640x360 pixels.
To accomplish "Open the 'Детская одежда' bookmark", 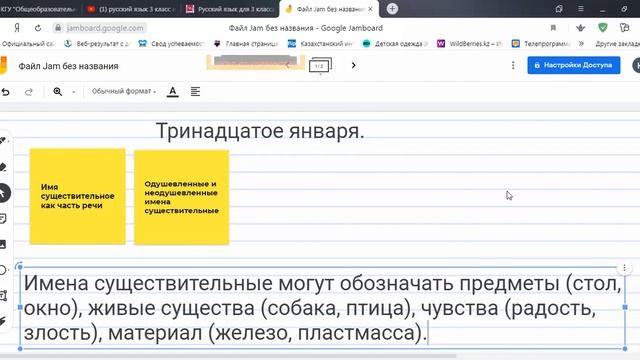I will point(395,44).
